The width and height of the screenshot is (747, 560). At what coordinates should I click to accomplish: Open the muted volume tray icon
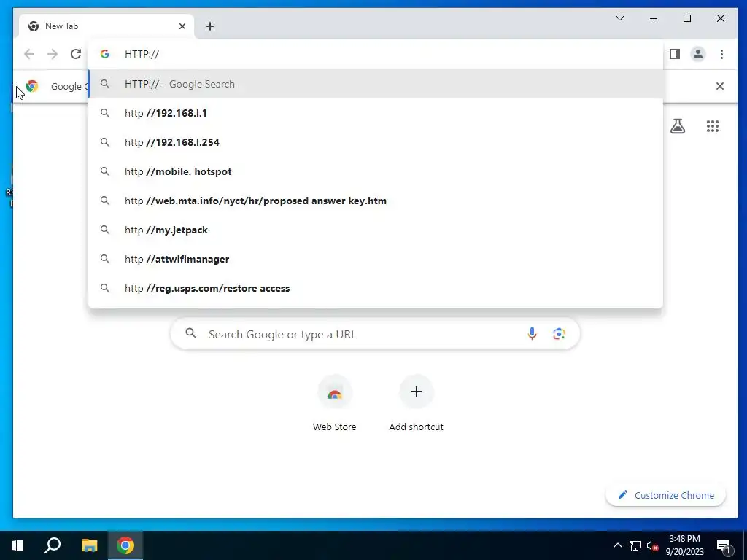pyautogui.click(x=652, y=545)
